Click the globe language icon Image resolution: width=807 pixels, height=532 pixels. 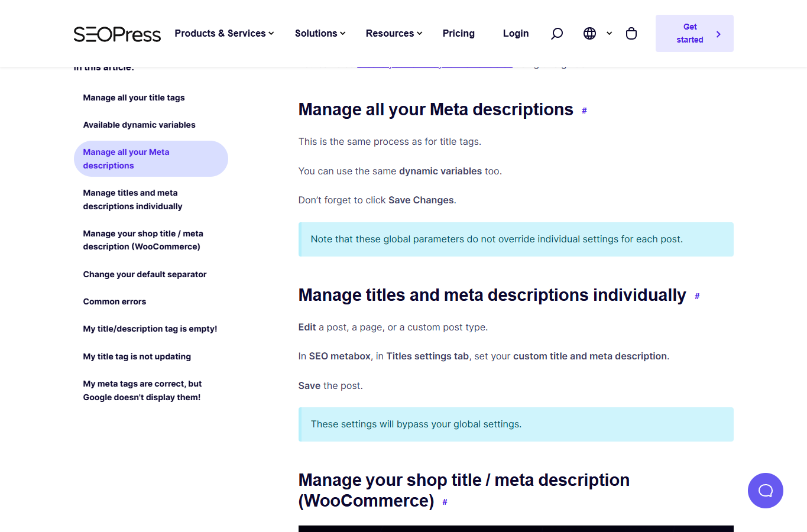[589, 34]
